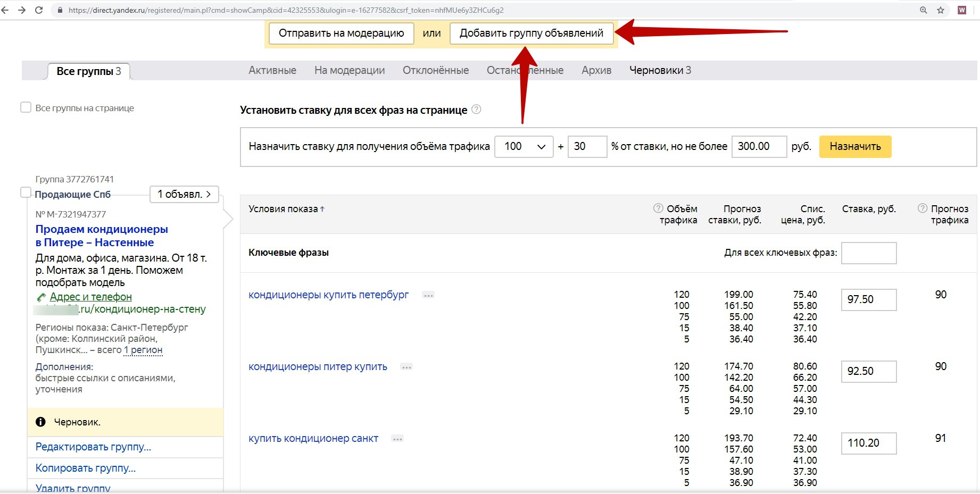The width and height of the screenshot is (980, 494).
Task: Click the sort arrow next to Условия показа
Action: click(x=322, y=209)
